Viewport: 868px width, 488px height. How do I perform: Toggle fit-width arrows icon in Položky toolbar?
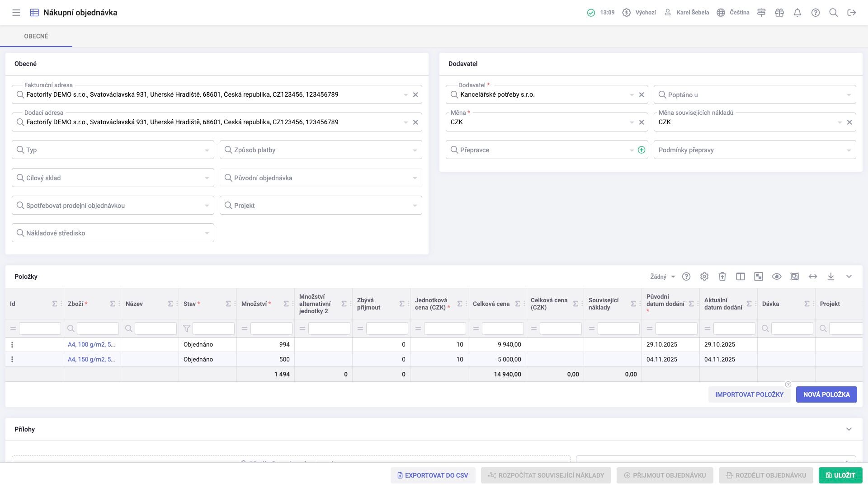pos(812,277)
